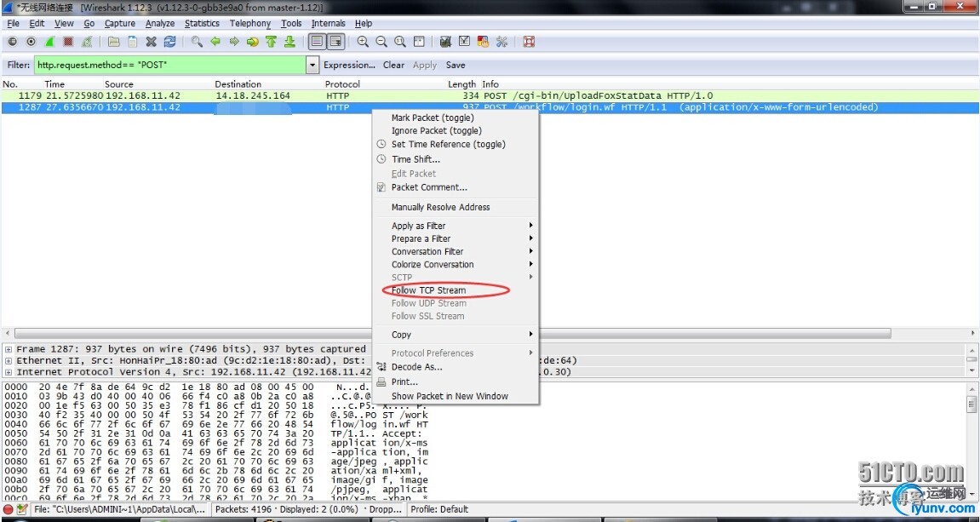Viewport: 980px width, 522px height.
Task: Jump to the last packet icon
Action: tap(289, 42)
